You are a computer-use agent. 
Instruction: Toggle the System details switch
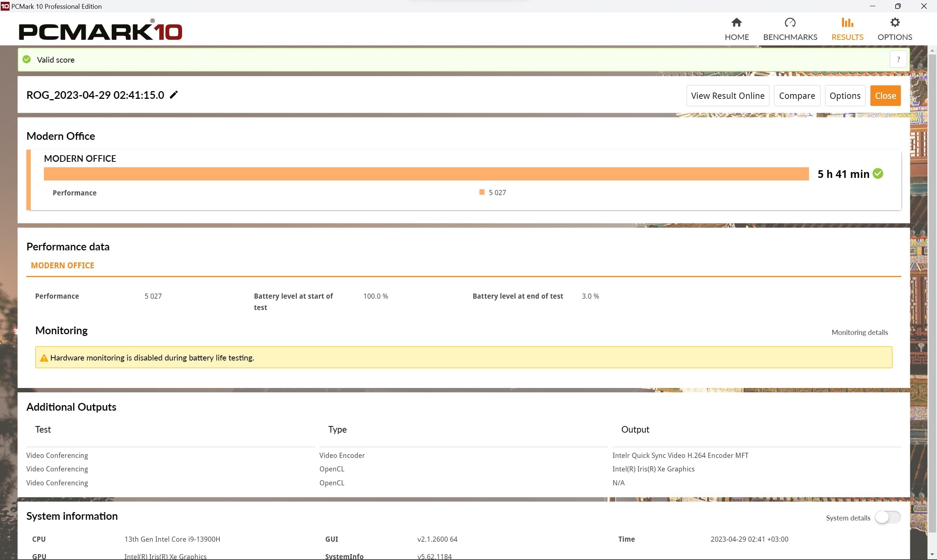(888, 517)
